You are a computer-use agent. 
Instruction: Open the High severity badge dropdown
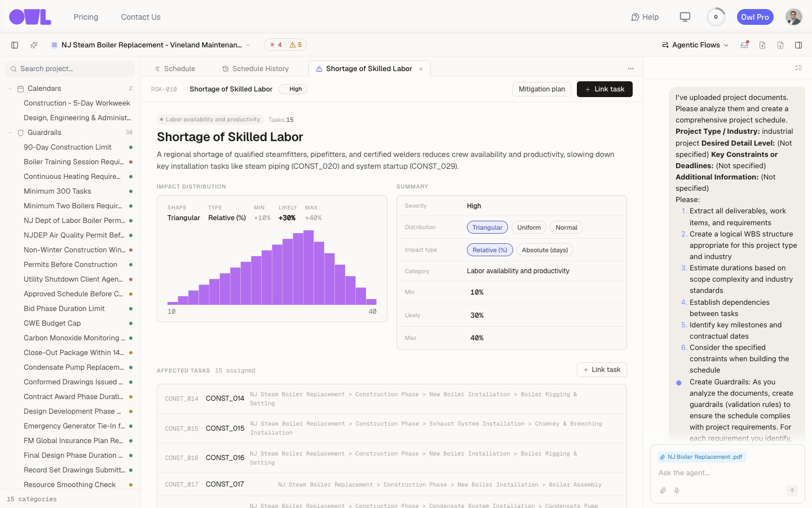(x=293, y=89)
